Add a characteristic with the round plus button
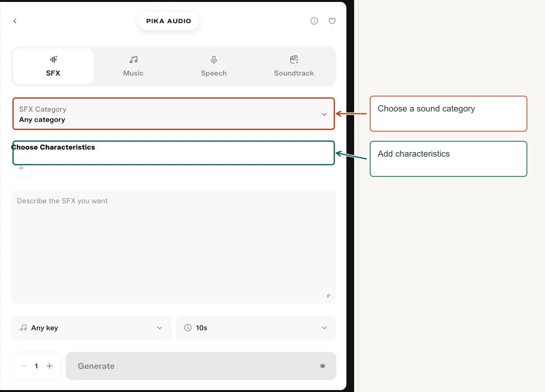This screenshot has width=545, height=392. [21, 168]
